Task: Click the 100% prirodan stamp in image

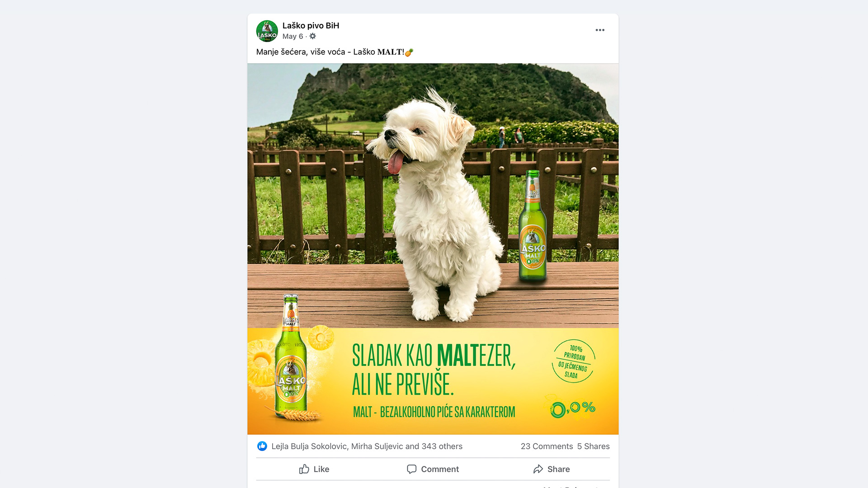Action: coord(573,361)
